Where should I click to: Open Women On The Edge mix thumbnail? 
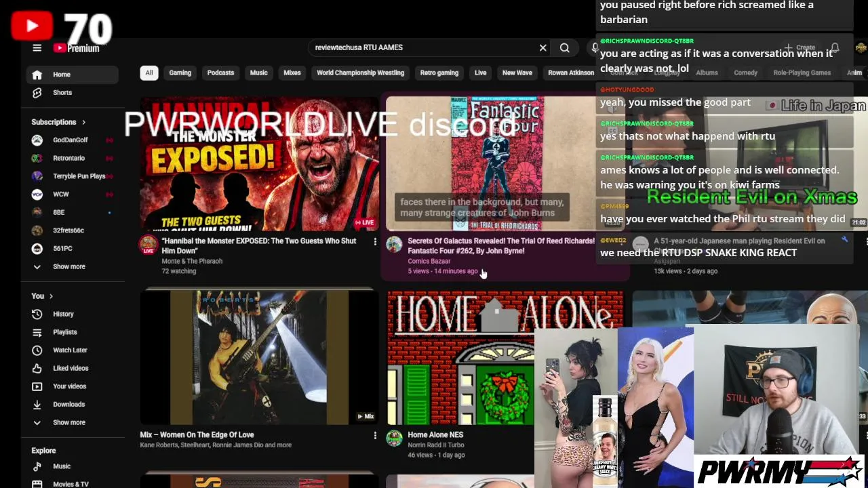point(259,357)
